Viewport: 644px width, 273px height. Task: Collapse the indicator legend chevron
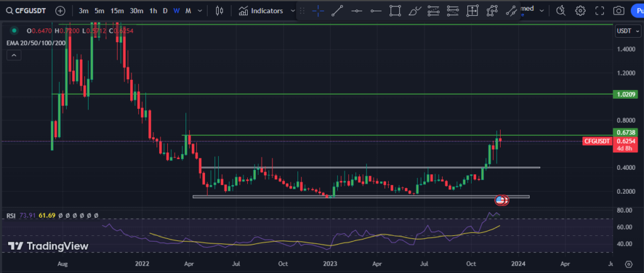pos(14,55)
